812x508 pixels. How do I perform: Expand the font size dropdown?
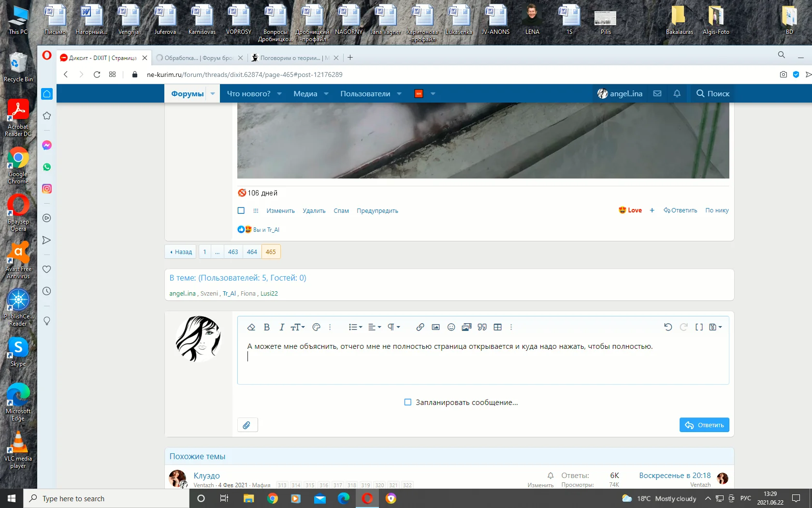297,327
